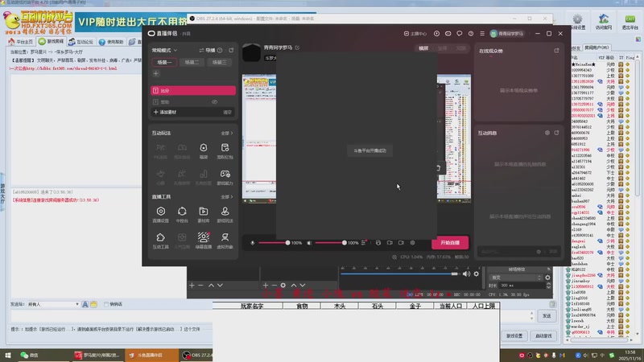This screenshot has height=362, width=644.
Task: Click the circular download icon in the header
Action: click(x=436, y=34)
